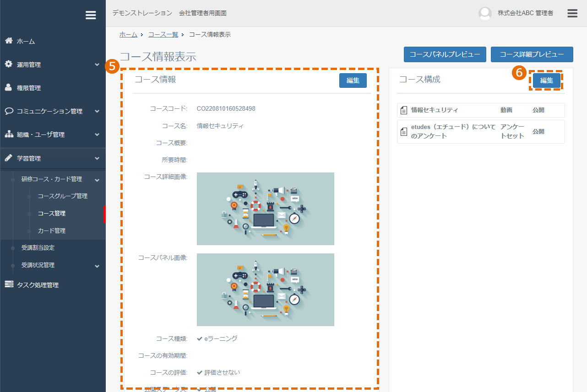
Task: Click the document icon beside etudes アンケート row
Action: point(404,132)
